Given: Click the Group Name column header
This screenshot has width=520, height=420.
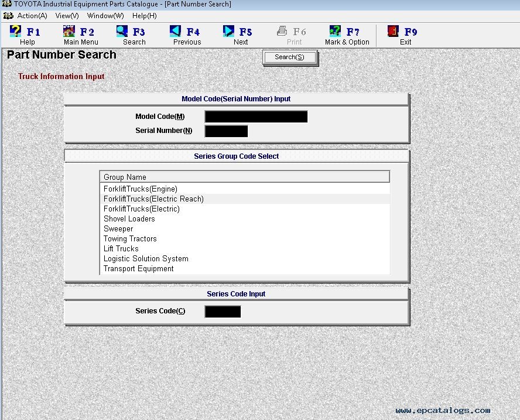Looking at the screenshot, I should click(x=245, y=177).
